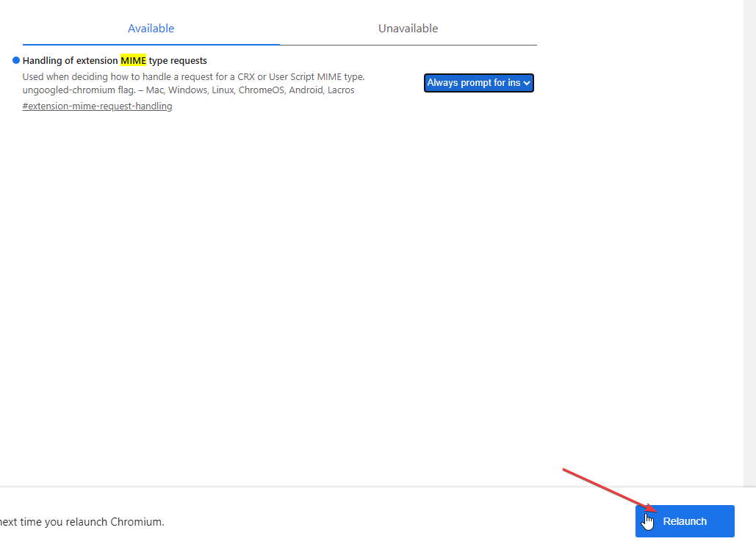The width and height of the screenshot is (756, 555).
Task: Click the yellow highlighted MIME search match
Action: (x=133, y=60)
